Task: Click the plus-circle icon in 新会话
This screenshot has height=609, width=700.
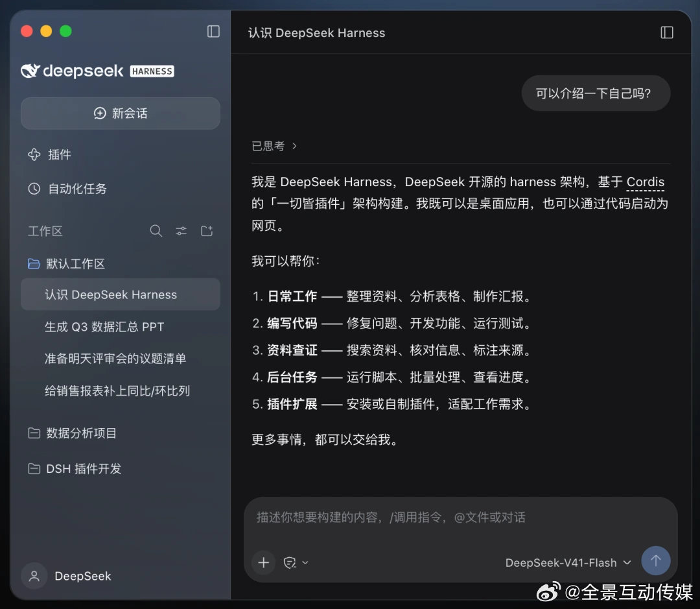Action: (x=100, y=113)
